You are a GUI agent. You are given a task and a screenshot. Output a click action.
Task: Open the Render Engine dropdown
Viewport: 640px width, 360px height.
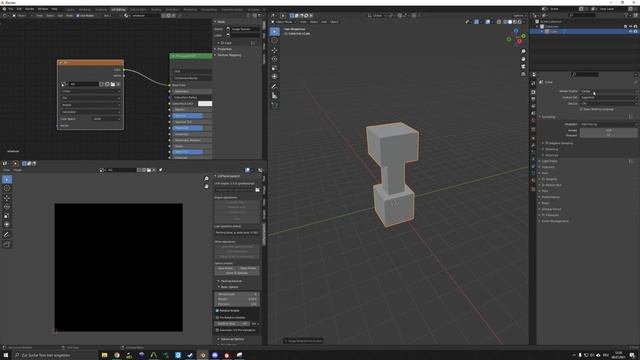point(608,91)
